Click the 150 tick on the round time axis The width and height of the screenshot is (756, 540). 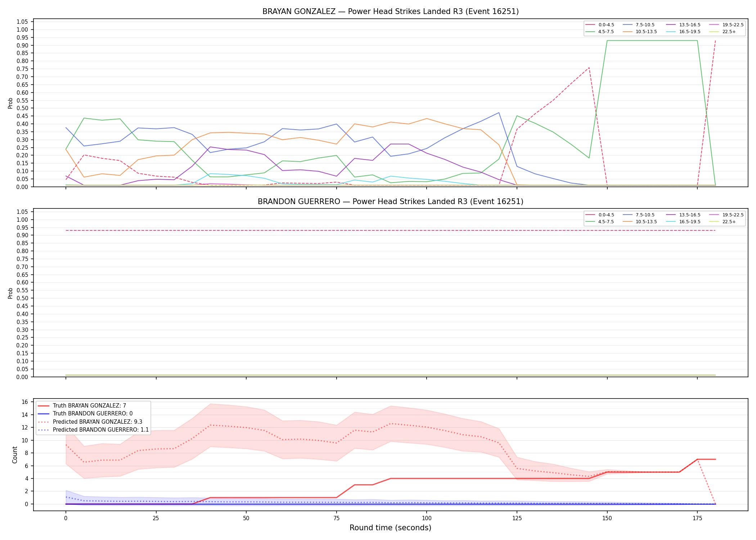coord(607,518)
